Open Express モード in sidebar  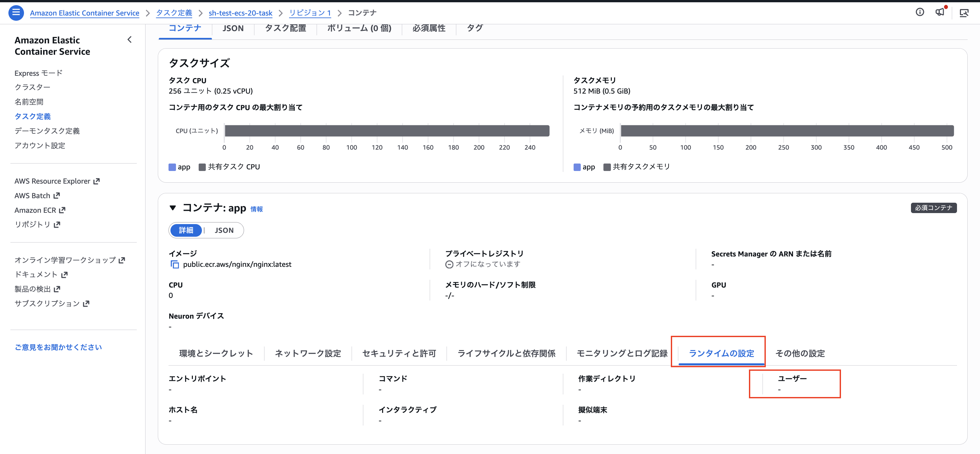coord(39,73)
